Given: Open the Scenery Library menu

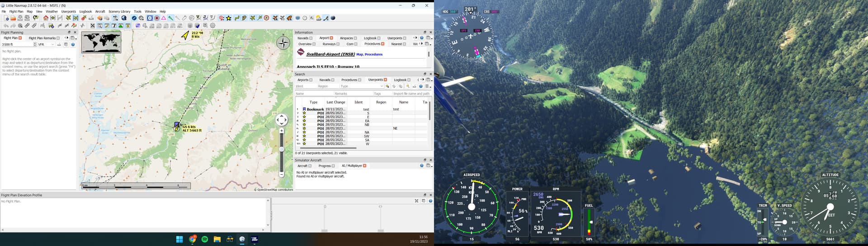Looking at the screenshot, I should (x=119, y=11).
